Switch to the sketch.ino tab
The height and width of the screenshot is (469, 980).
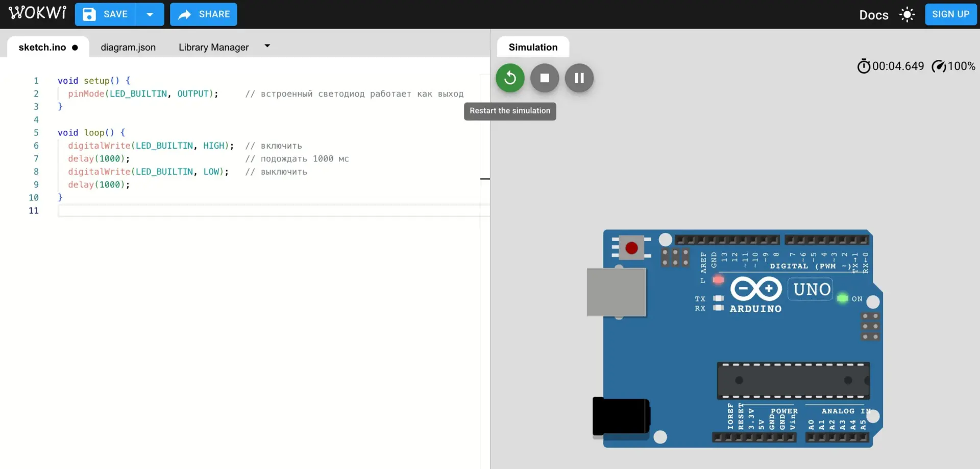(48, 47)
